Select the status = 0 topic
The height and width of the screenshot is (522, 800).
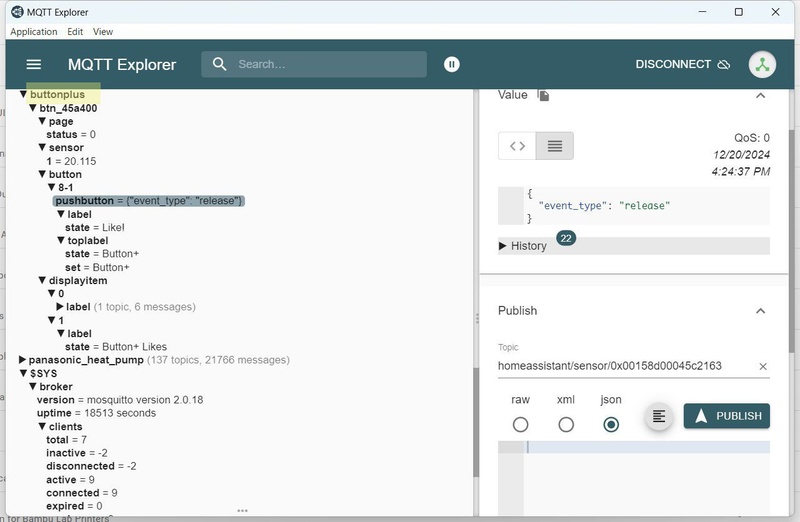coord(71,135)
